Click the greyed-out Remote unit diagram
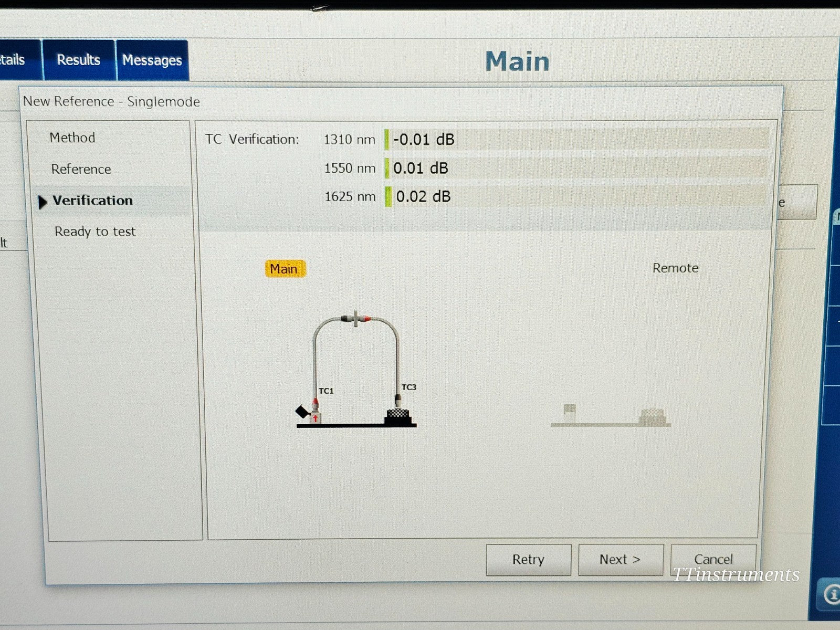This screenshot has width=840, height=630. tap(611, 415)
